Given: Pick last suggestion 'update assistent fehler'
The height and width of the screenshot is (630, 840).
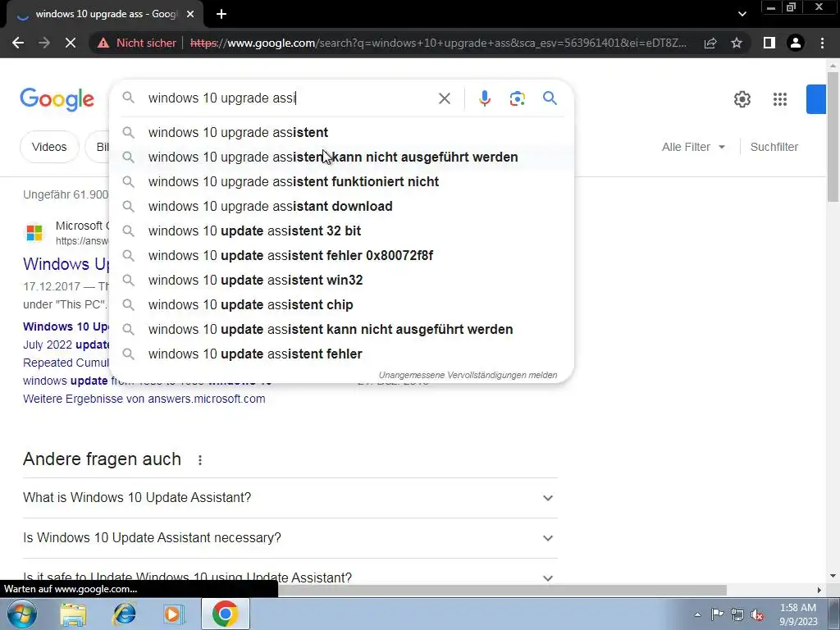Looking at the screenshot, I should coord(341,354).
